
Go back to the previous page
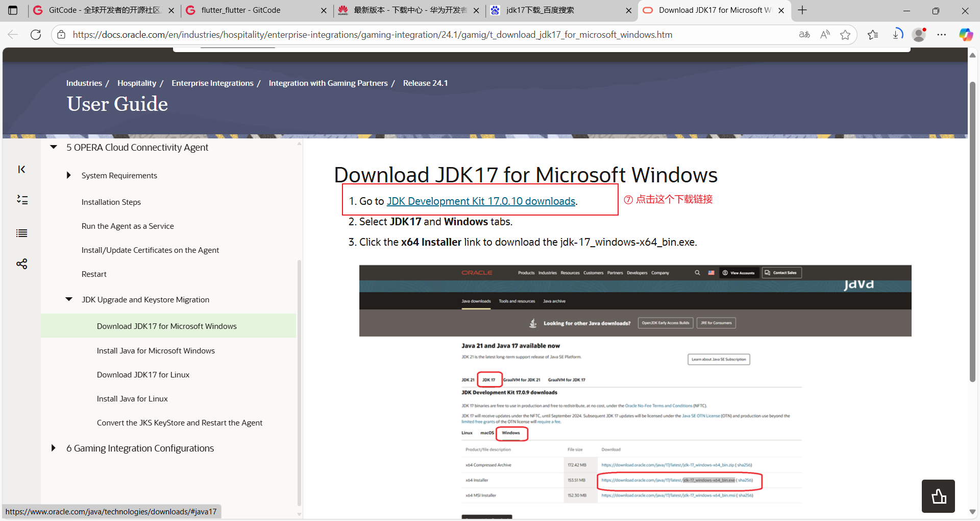[13, 35]
